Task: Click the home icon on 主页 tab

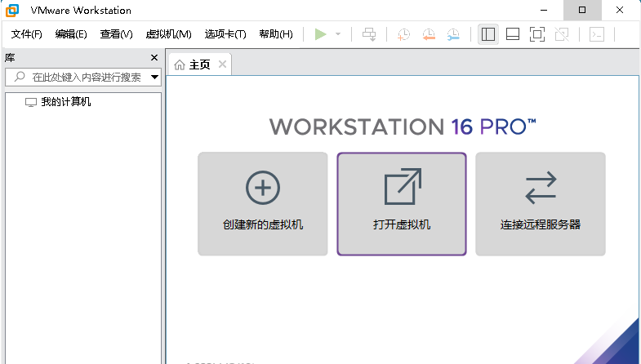Action: click(x=180, y=64)
